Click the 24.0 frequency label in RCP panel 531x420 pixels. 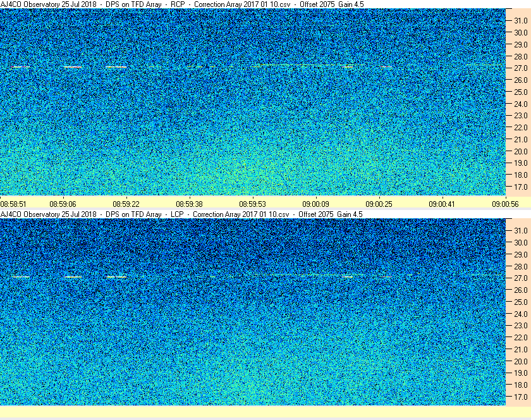pyautogui.click(x=520, y=104)
